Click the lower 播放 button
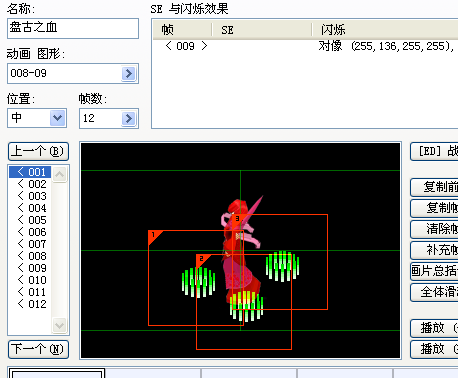 tap(435, 349)
